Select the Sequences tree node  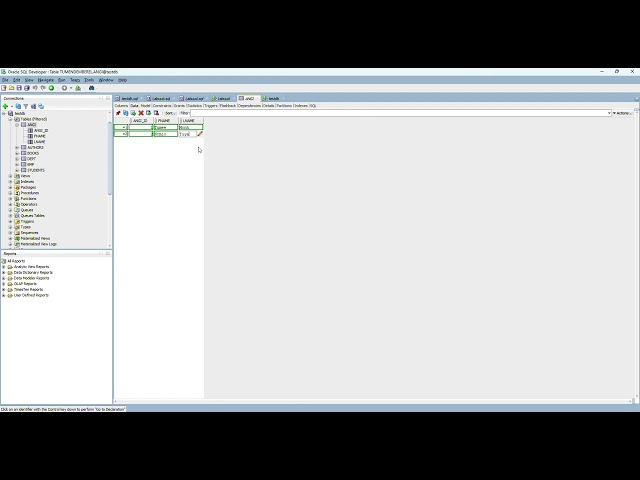(29, 233)
